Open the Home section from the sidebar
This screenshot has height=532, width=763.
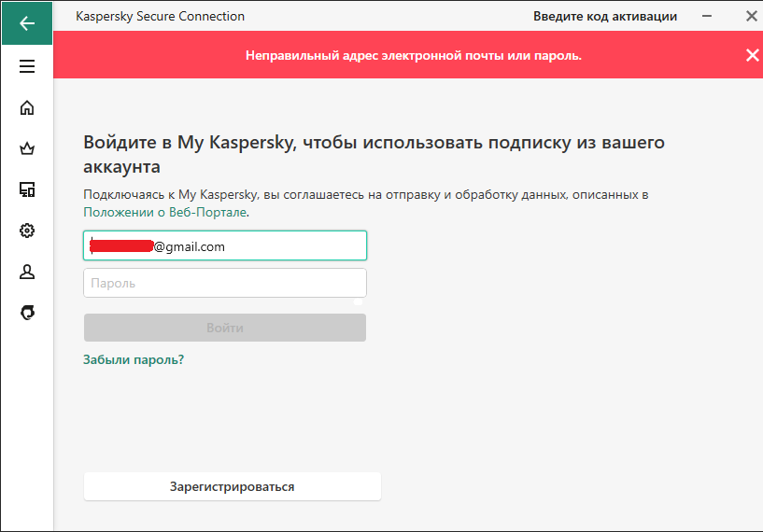27,107
